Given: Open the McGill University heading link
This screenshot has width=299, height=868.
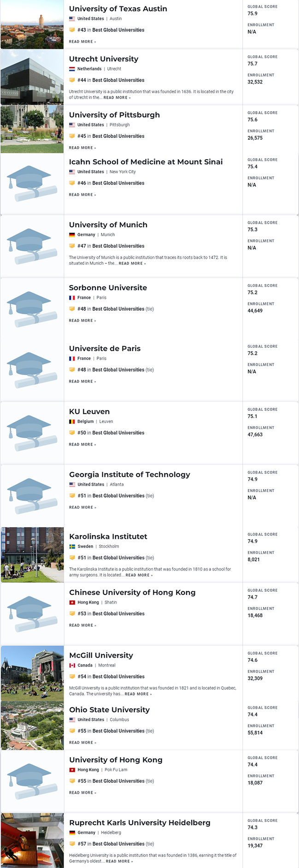Looking at the screenshot, I should [x=101, y=655].
